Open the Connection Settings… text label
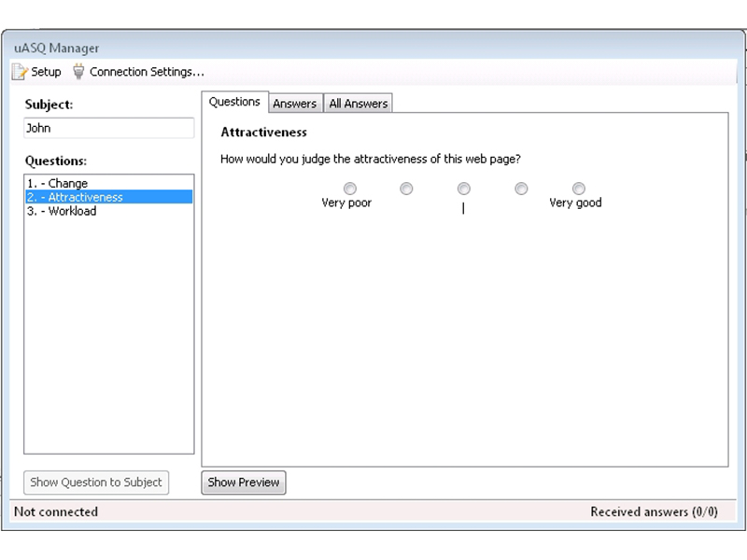 (x=147, y=72)
